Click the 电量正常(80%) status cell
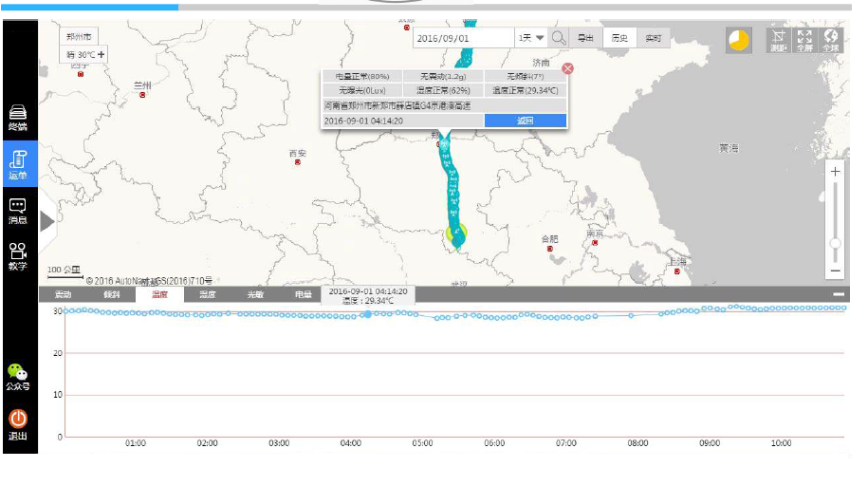868x486 pixels. pyautogui.click(x=362, y=76)
